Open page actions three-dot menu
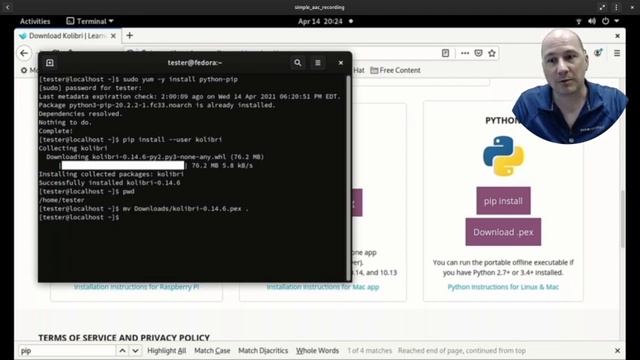Viewport: 640px width, 360px height. point(465,53)
